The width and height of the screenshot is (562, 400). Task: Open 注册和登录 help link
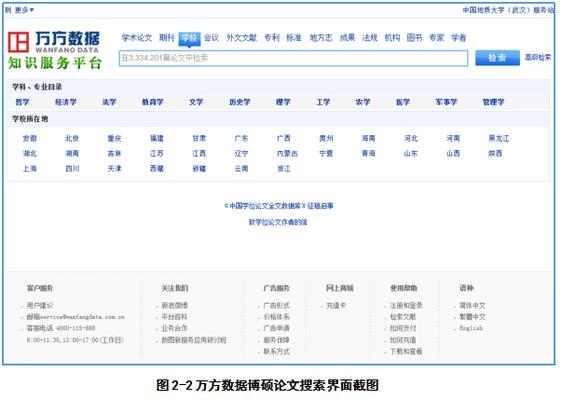[406, 305]
